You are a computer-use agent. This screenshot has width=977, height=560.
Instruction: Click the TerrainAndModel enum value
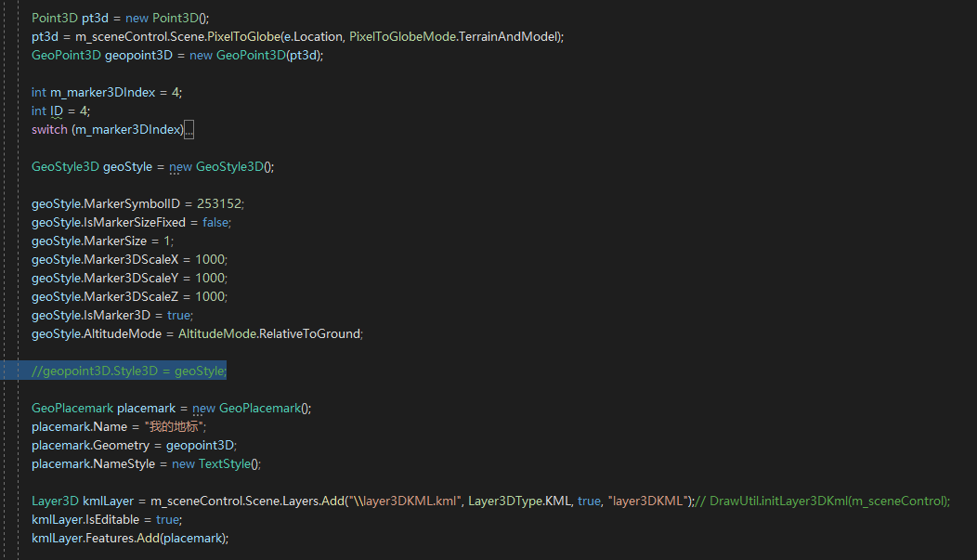[510, 36]
